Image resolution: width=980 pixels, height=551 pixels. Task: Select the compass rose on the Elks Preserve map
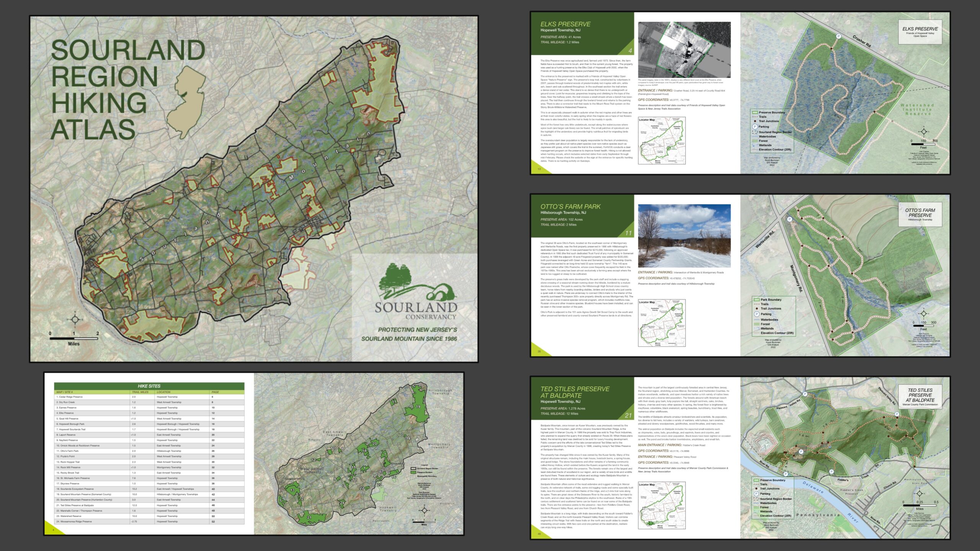(x=924, y=132)
